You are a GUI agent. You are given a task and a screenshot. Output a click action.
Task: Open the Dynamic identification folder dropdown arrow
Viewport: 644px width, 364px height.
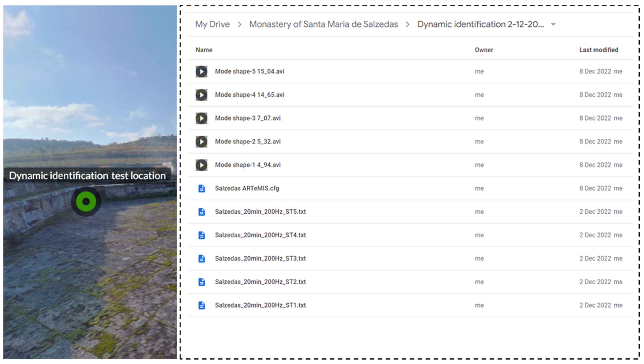pyautogui.click(x=553, y=25)
